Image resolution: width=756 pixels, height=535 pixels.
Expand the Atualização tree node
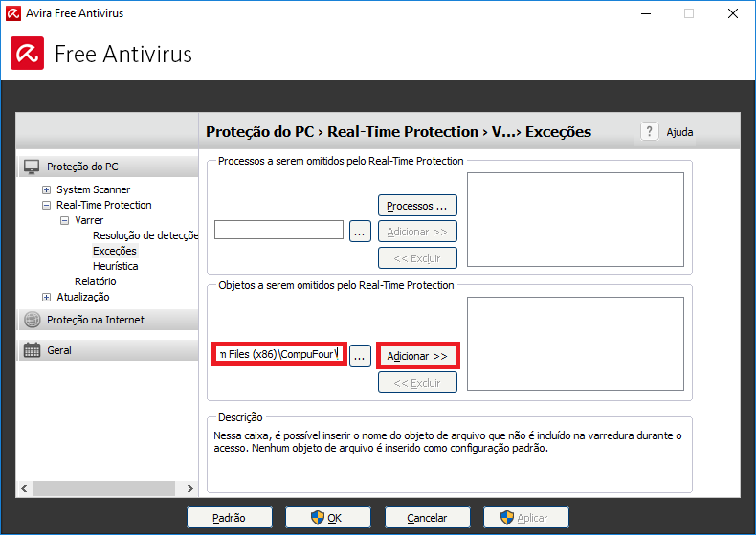tap(47, 297)
